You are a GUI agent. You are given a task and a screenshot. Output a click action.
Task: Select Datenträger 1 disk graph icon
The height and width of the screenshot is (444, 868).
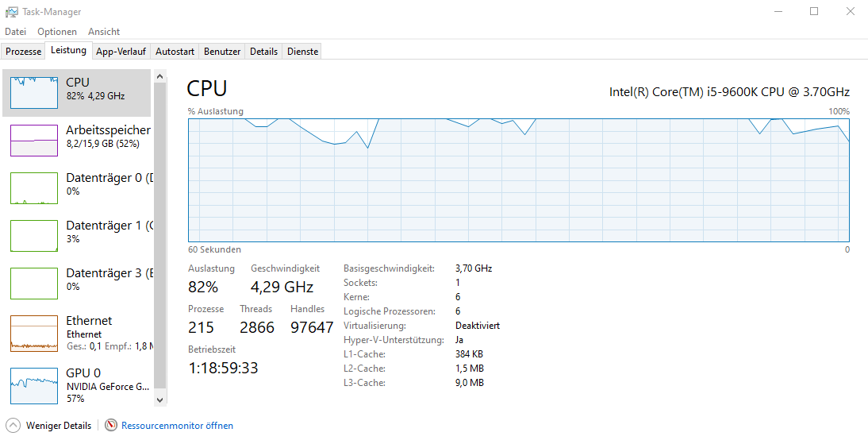[x=34, y=236]
